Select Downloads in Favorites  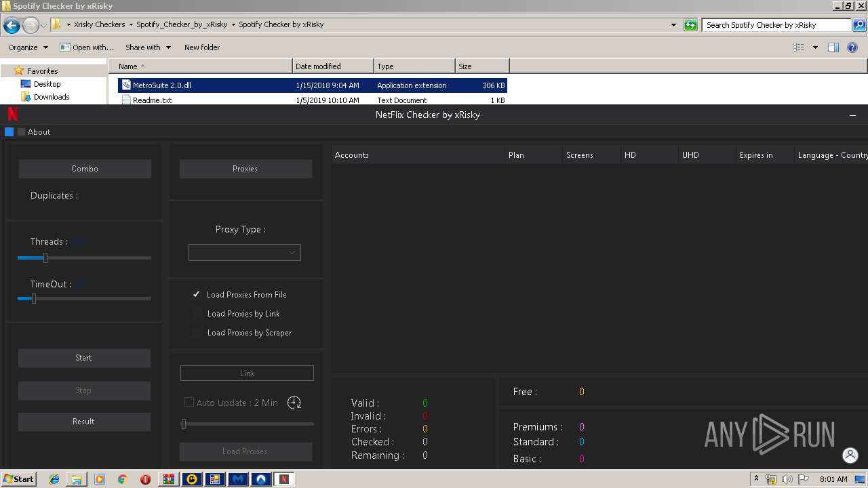52,97
